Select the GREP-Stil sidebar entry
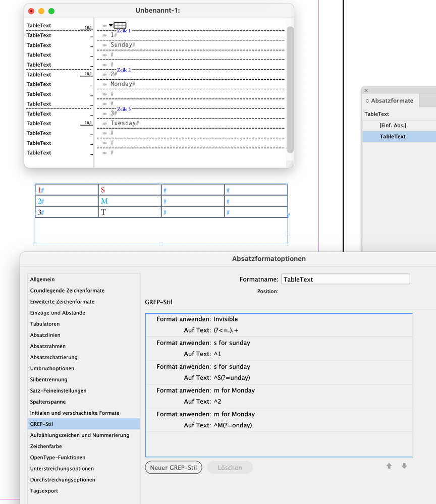Viewport: 436px width, 504px height. coord(84,424)
